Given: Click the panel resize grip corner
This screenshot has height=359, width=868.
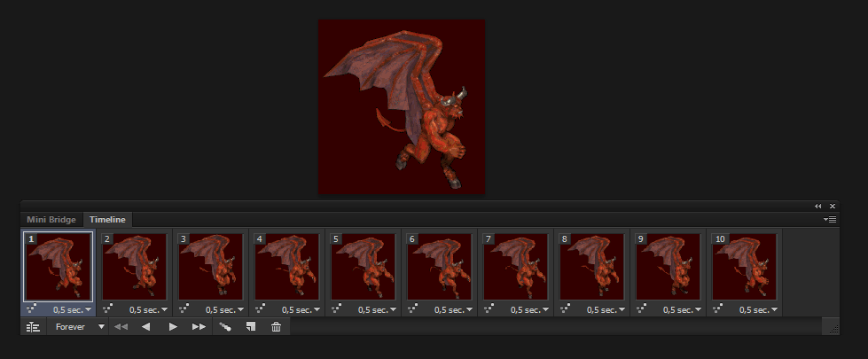Looking at the screenshot, I should tap(834, 329).
